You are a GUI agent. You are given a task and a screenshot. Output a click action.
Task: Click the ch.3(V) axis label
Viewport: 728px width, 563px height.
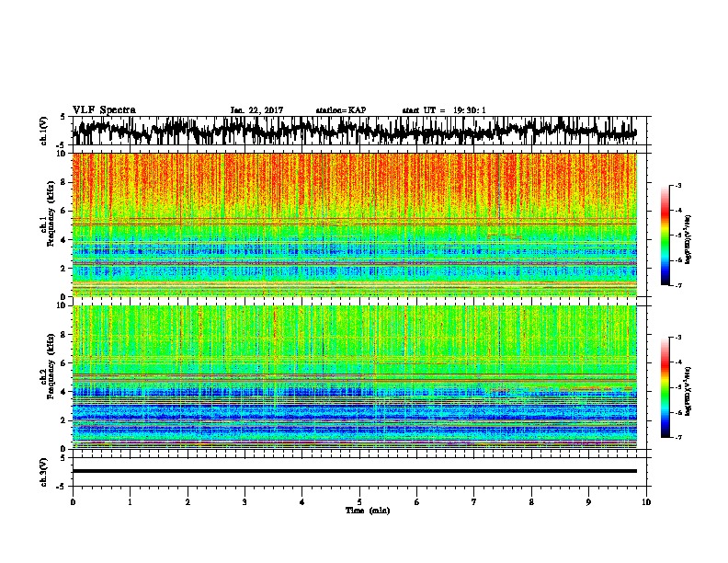44,472
